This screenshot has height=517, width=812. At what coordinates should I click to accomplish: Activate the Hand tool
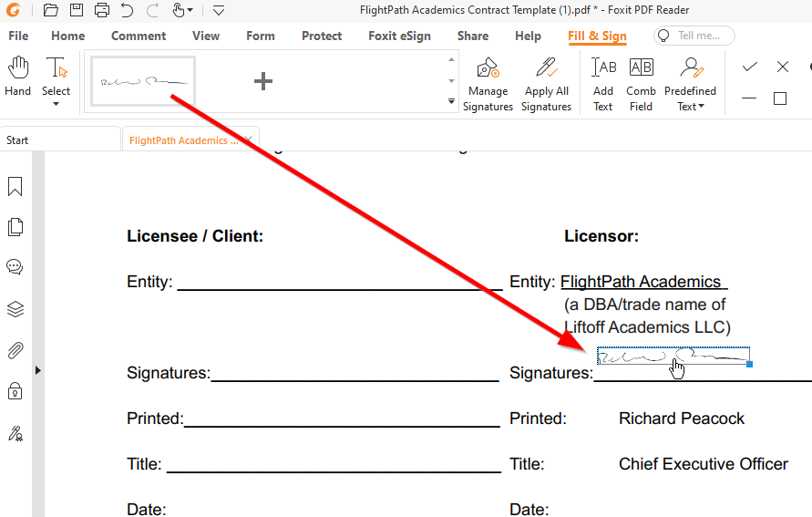17,77
